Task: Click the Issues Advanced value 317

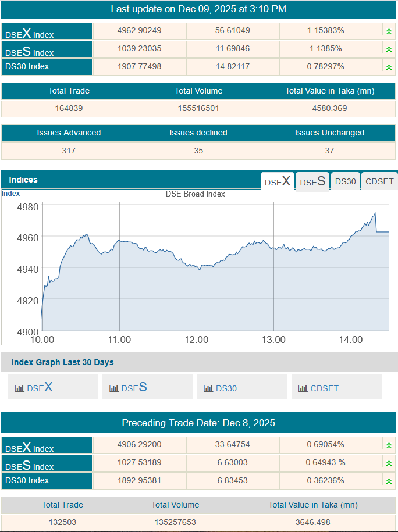Action: [68, 151]
